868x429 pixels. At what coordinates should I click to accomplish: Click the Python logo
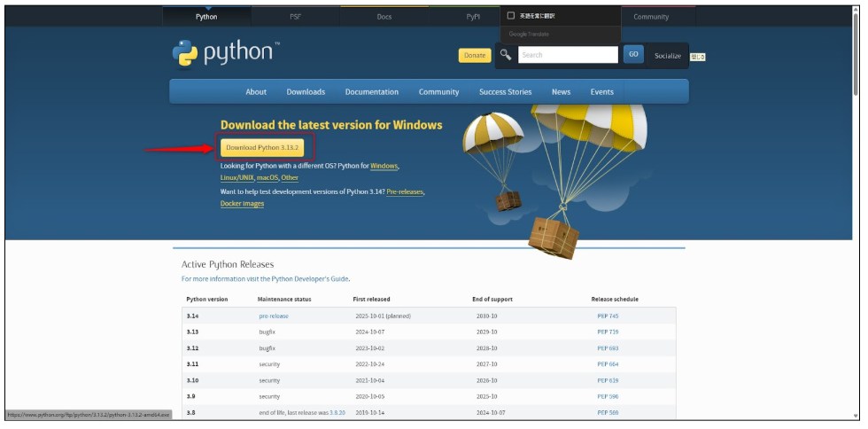pos(226,54)
